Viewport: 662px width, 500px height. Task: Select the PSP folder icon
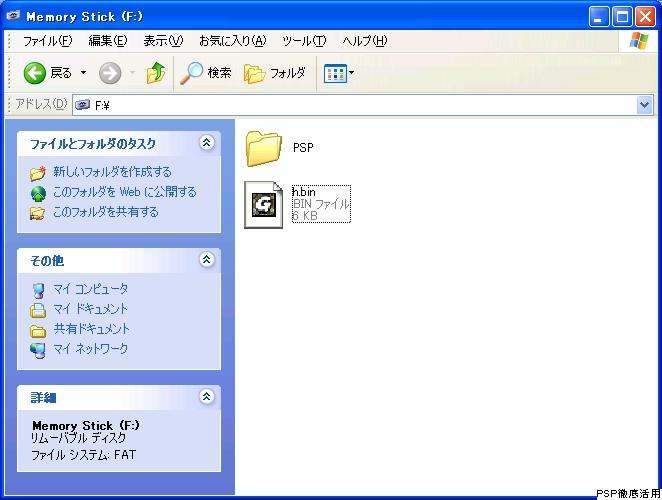[263, 148]
